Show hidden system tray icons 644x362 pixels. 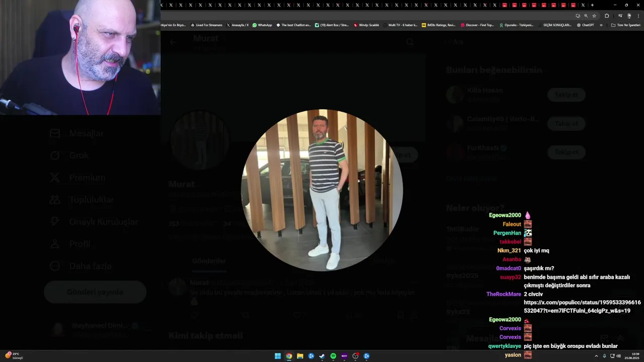pos(596,356)
